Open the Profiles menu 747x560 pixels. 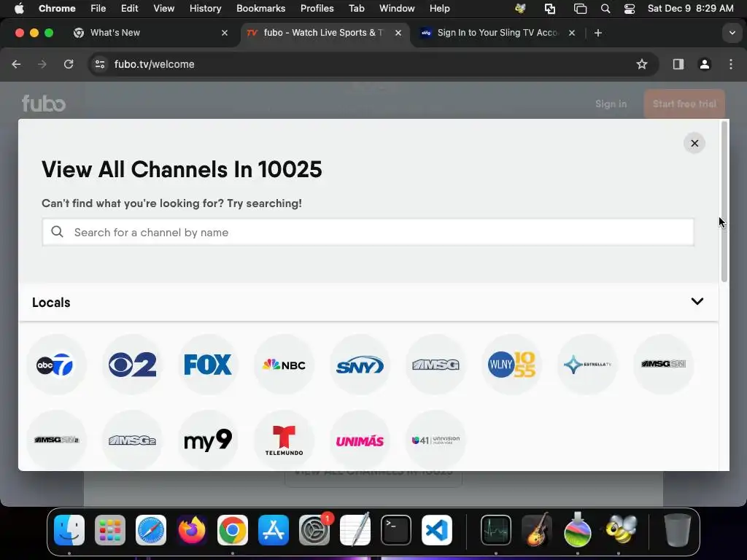(317, 9)
